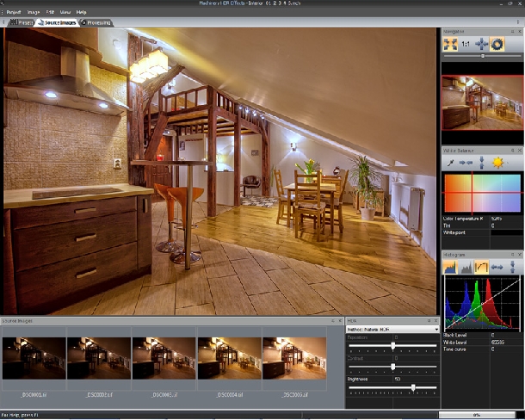Toggle the color histogram display button
525x420 pixels.
point(450,268)
